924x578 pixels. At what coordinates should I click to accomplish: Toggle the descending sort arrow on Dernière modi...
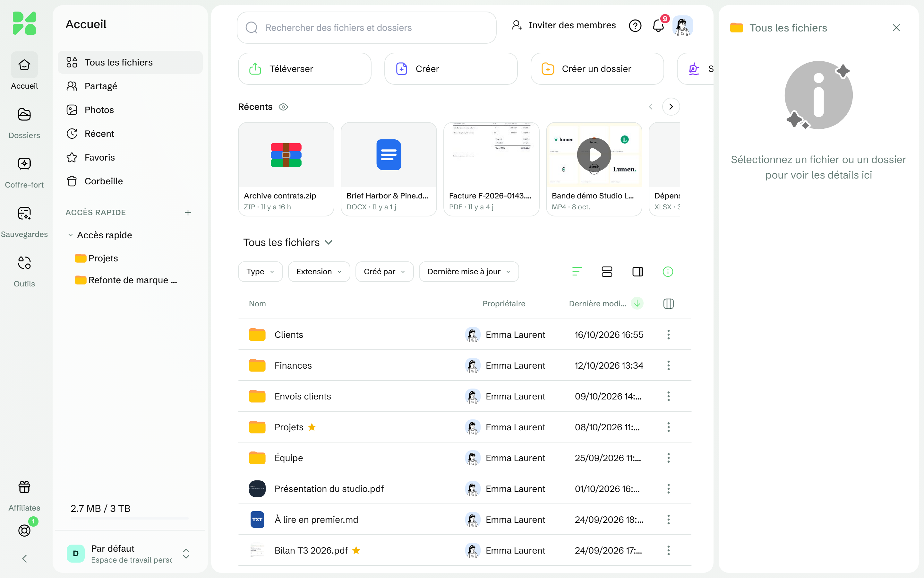[637, 303]
